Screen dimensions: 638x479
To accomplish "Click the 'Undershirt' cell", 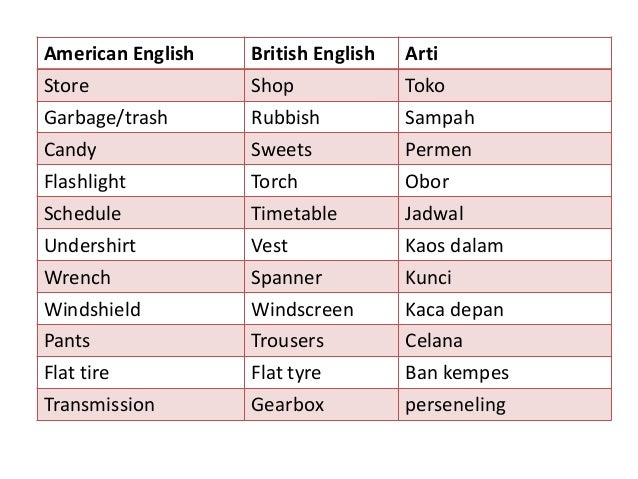I will 87,245.
